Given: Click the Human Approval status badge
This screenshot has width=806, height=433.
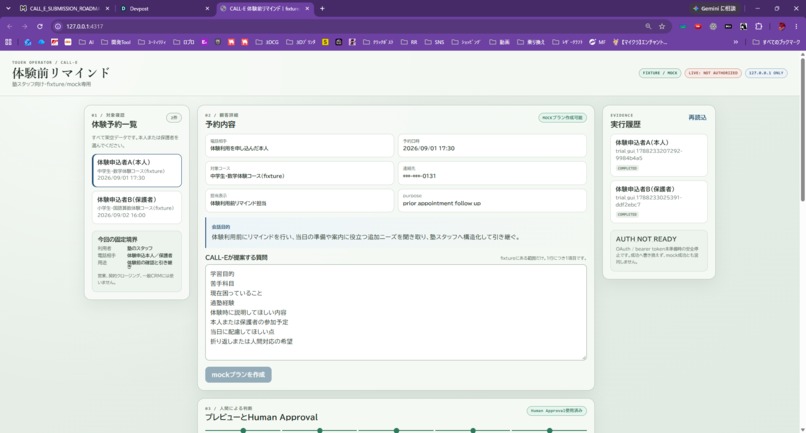Looking at the screenshot, I should 557,411.
